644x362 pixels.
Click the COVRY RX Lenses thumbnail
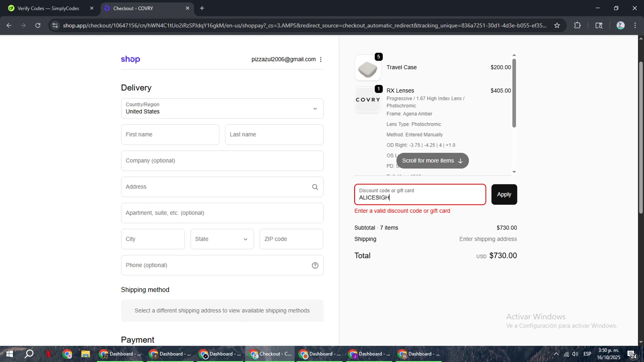pos(368,100)
